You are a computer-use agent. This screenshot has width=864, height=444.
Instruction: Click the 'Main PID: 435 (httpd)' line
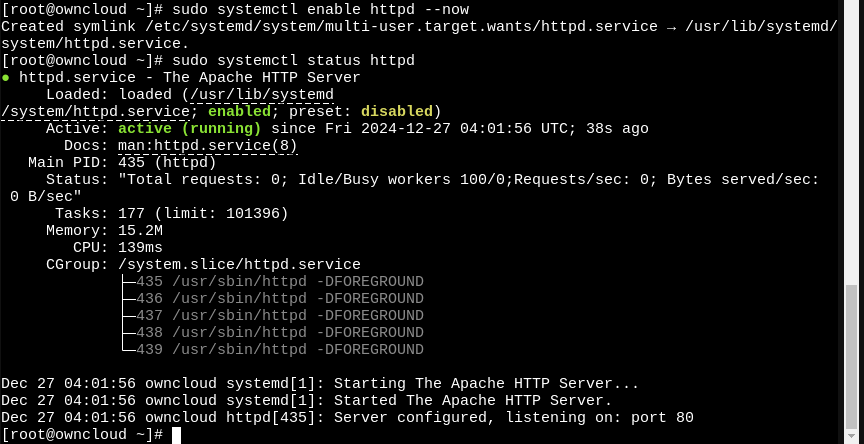(x=122, y=163)
